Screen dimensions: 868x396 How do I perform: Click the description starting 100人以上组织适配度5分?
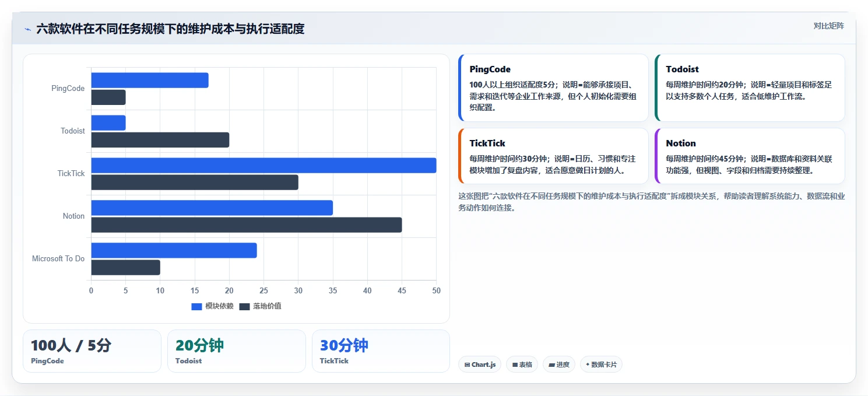tap(553, 96)
